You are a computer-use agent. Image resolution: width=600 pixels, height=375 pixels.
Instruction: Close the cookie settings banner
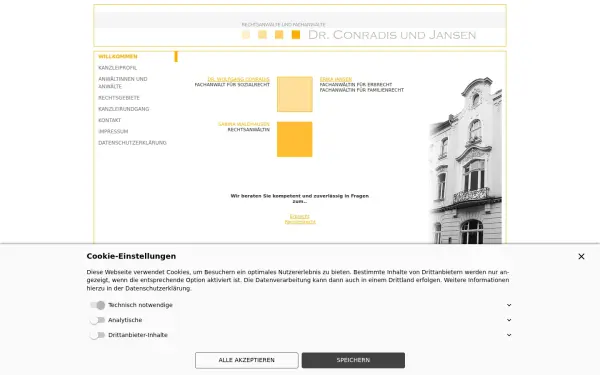coord(581,256)
